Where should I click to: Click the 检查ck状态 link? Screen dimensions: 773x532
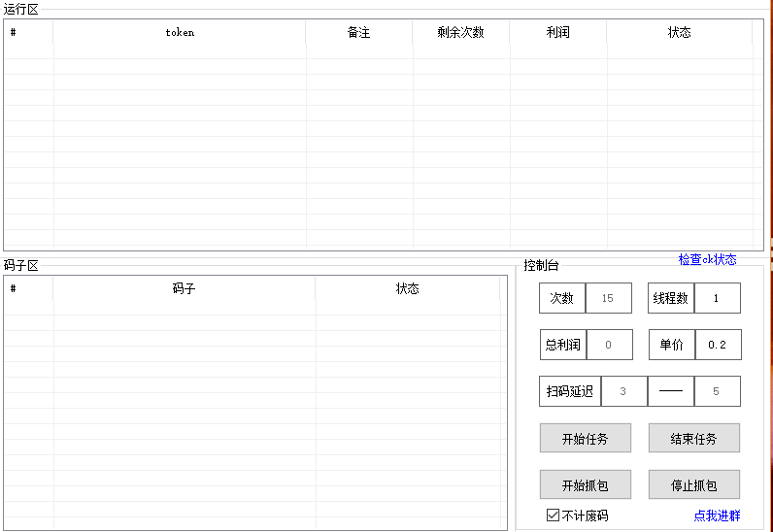pos(707,260)
